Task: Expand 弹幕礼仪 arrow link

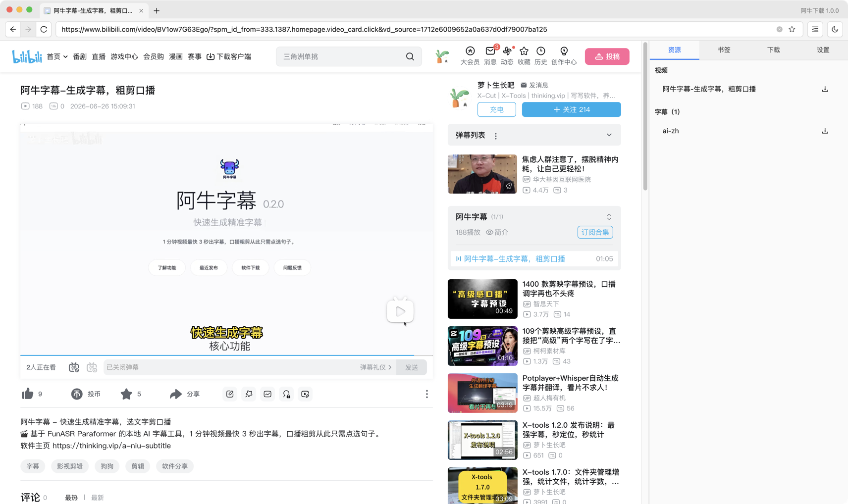Action: coord(376,367)
